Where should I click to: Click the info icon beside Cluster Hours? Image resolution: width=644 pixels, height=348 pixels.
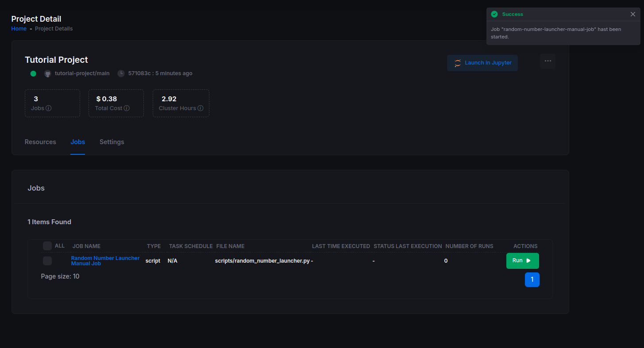(x=201, y=108)
